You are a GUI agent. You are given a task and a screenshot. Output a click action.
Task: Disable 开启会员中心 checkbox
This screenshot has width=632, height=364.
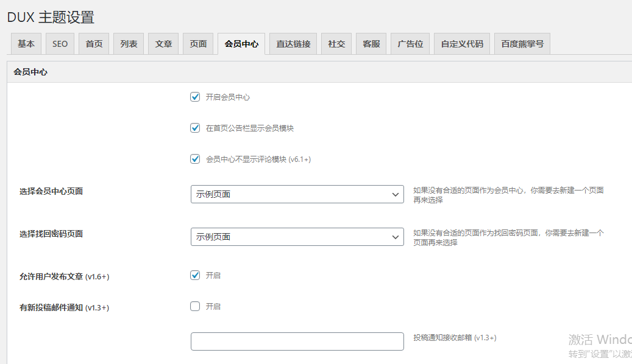pyautogui.click(x=195, y=96)
